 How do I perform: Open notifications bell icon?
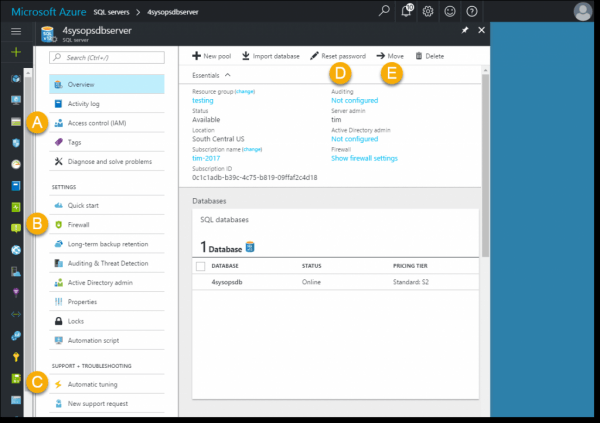click(x=407, y=11)
